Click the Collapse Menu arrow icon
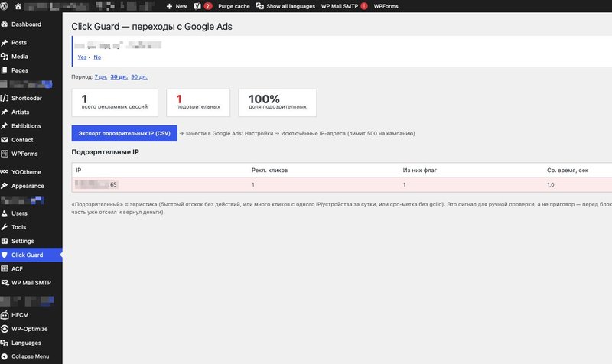The width and height of the screenshot is (612, 364). pyautogui.click(x=5, y=356)
